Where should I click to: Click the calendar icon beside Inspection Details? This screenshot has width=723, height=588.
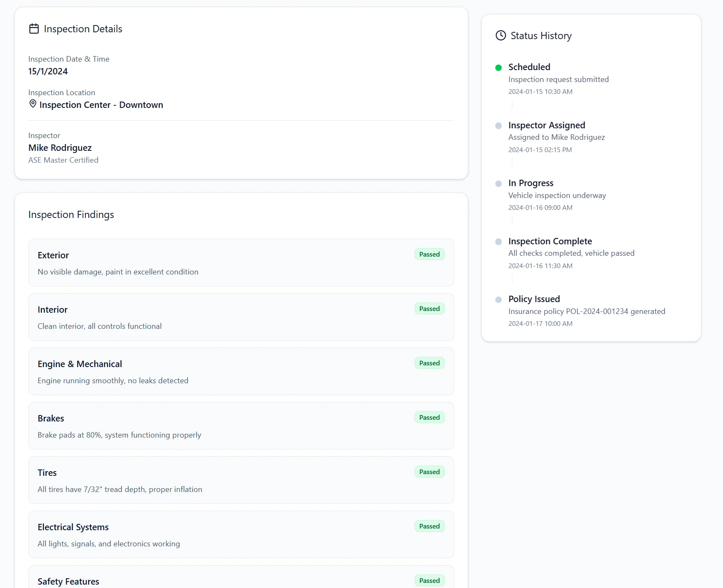click(34, 29)
